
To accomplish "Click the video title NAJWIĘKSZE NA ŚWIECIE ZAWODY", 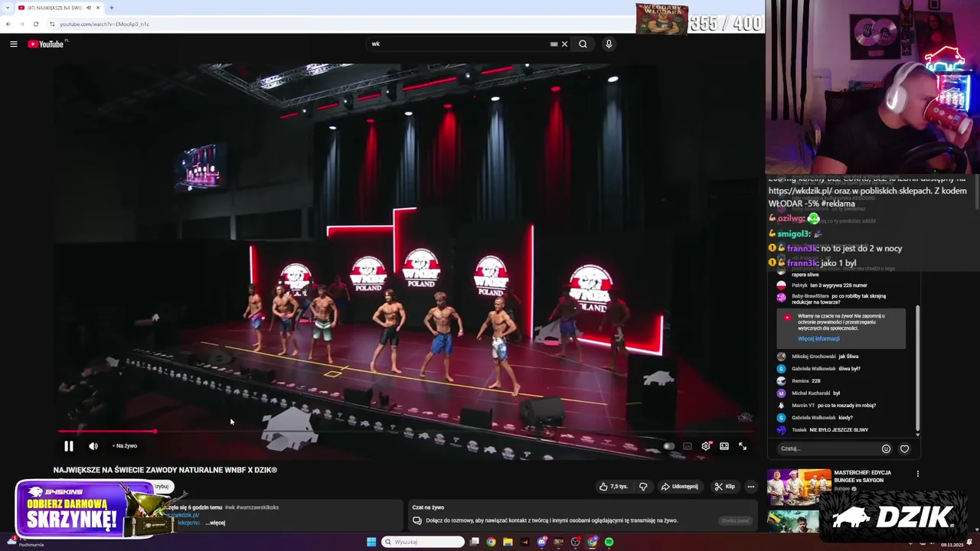I will [165, 470].
